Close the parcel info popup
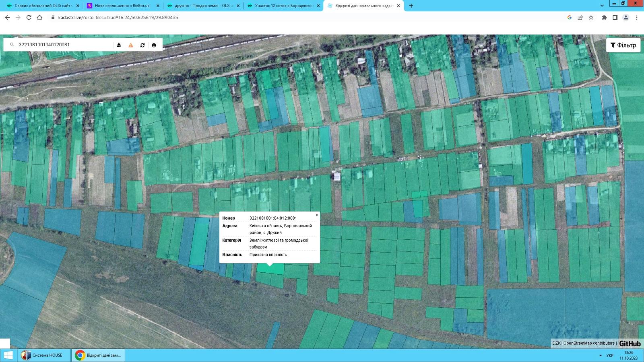This screenshot has width=644, height=362. pos(317,215)
